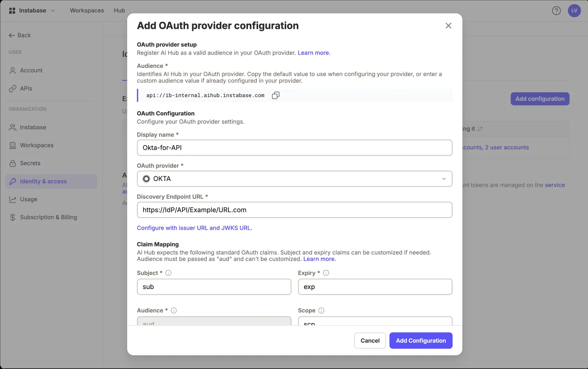The height and width of the screenshot is (369, 588).
Task: Click the Instabase logo icon
Action: (x=12, y=11)
